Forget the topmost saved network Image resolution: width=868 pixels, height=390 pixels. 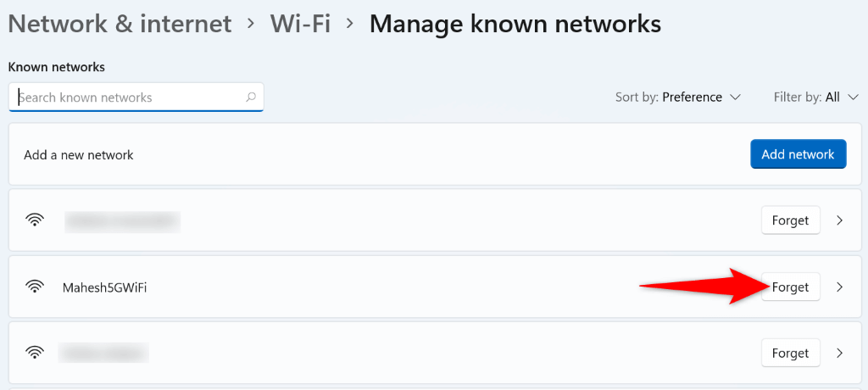(790, 221)
